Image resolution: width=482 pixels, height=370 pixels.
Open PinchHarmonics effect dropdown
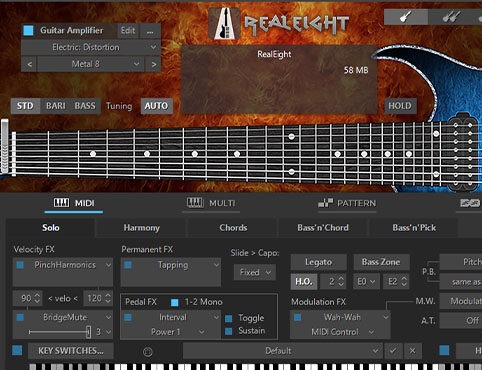click(63, 265)
